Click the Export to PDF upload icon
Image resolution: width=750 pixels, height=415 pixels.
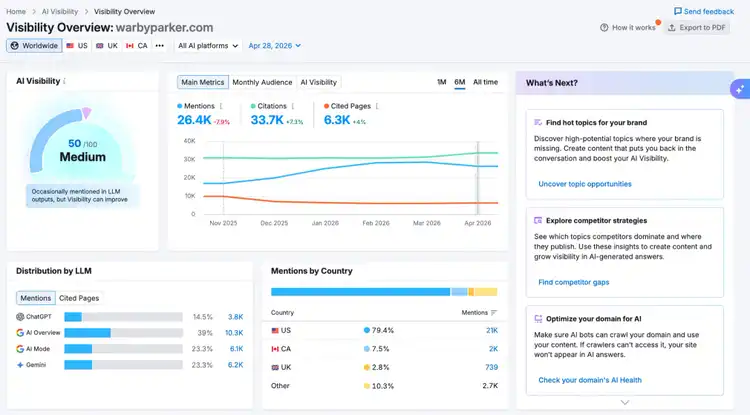(x=672, y=28)
